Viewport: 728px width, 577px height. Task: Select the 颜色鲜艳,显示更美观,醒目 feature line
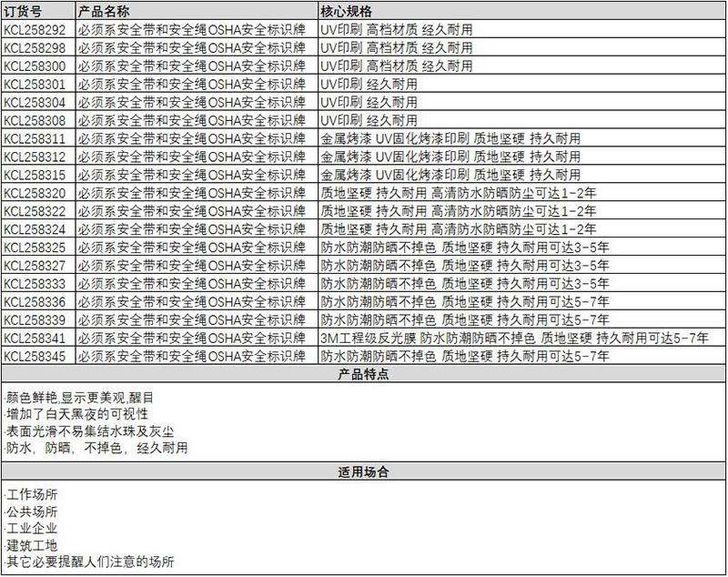point(80,398)
